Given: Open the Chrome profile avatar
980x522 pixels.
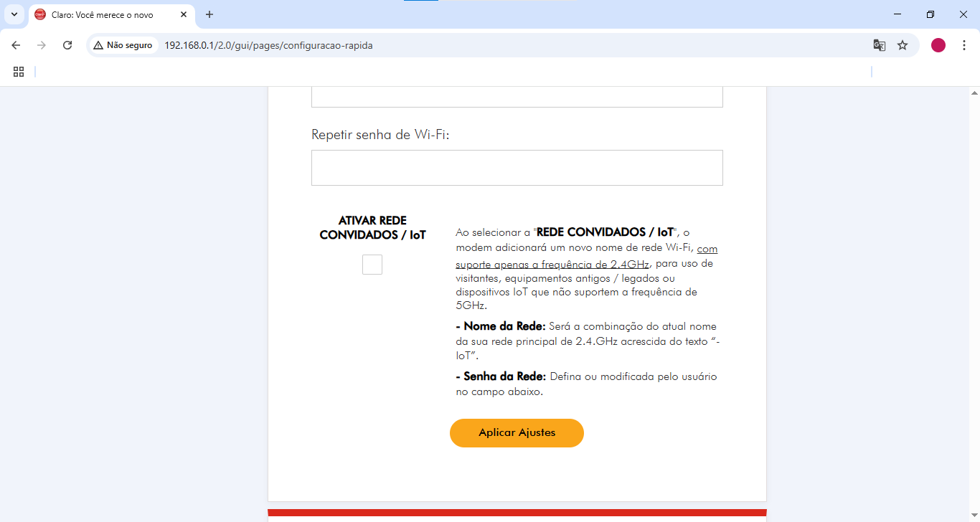Looking at the screenshot, I should click(938, 45).
